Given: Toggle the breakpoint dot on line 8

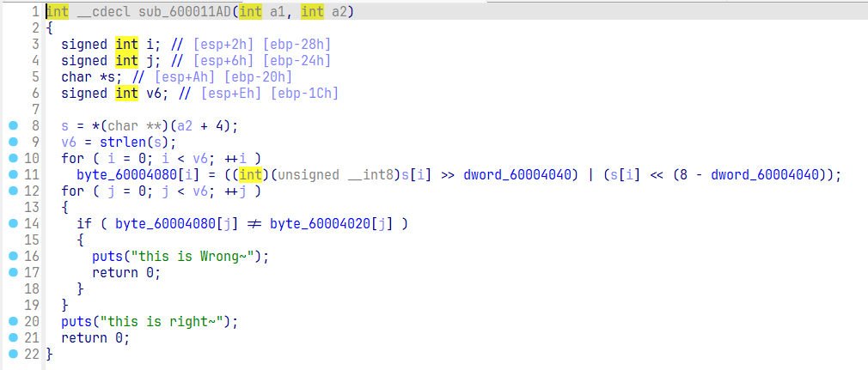Looking at the screenshot, I should (12, 126).
